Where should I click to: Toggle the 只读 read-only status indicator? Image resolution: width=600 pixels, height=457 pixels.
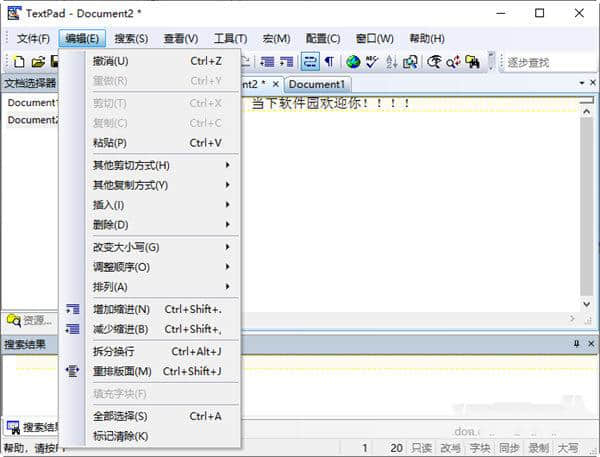[x=422, y=448]
